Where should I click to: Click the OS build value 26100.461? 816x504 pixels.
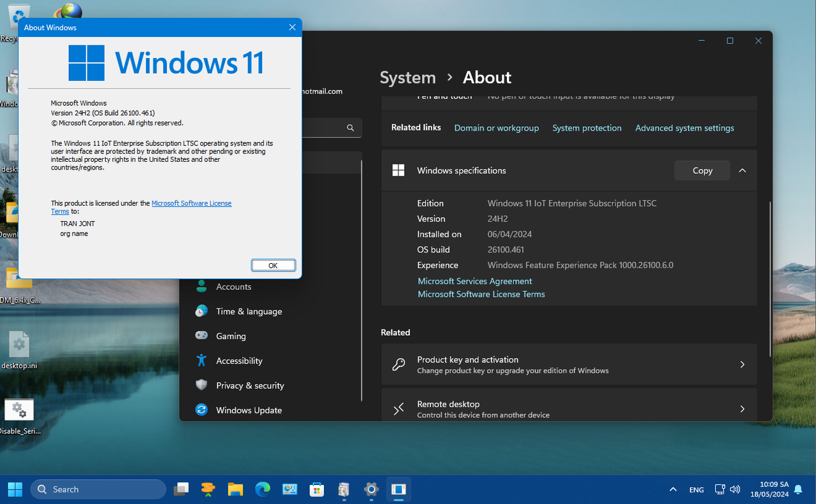pyautogui.click(x=506, y=250)
